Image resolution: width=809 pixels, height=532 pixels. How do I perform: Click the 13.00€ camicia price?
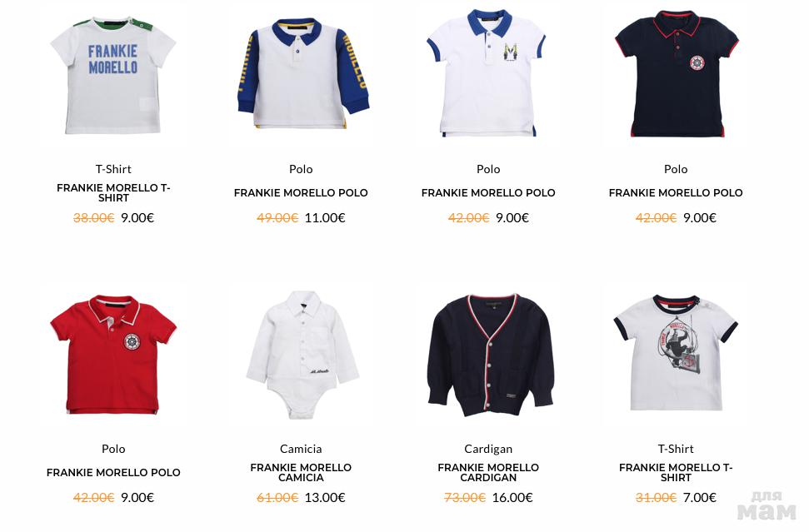[325, 498]
